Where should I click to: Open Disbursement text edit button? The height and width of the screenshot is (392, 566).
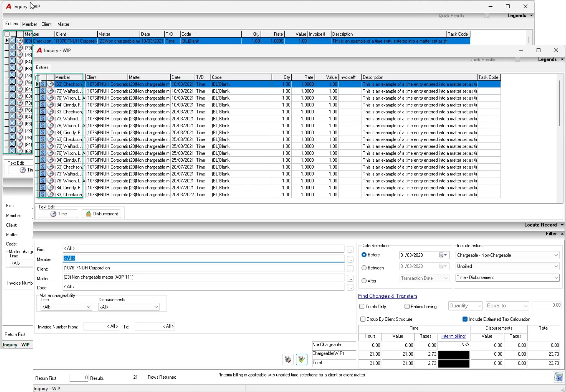coord(101,214)
